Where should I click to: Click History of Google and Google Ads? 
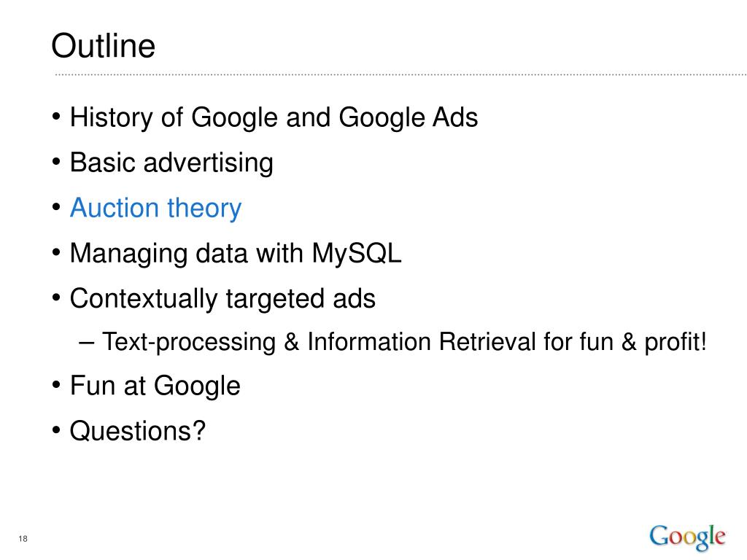pyautogui.click(x=274, y=117)
